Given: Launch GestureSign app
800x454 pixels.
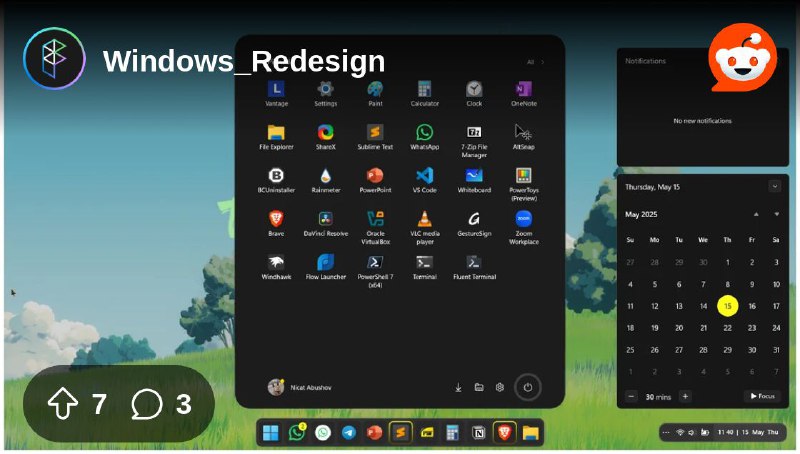Looking at the screenshot, I should pyautogui.click(x=474, y=224).
